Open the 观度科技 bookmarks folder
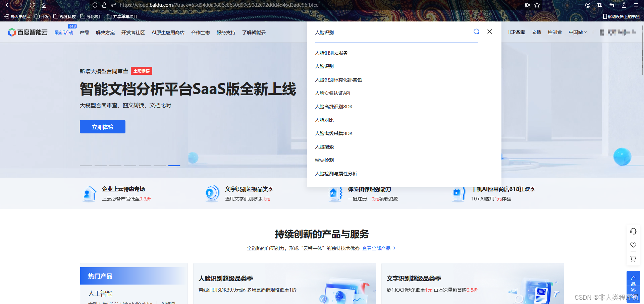This screenshot has height=304, width=644. click(65, 16)
